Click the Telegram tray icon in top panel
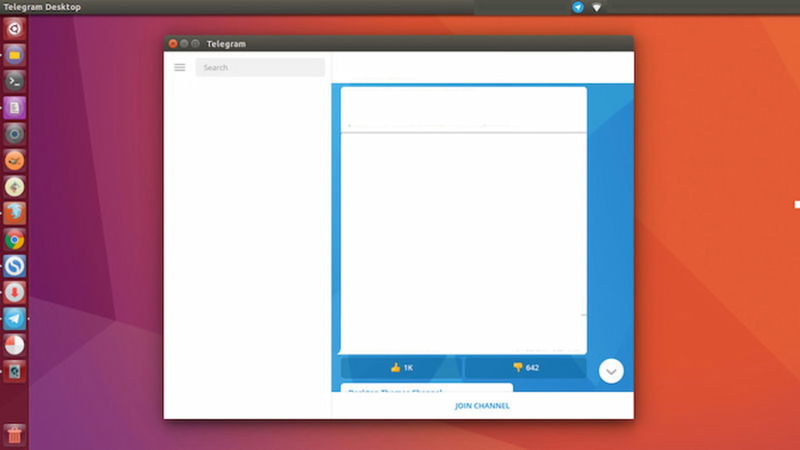The height and width of the screenshot is (450, 800). click(x=578, y=7)
